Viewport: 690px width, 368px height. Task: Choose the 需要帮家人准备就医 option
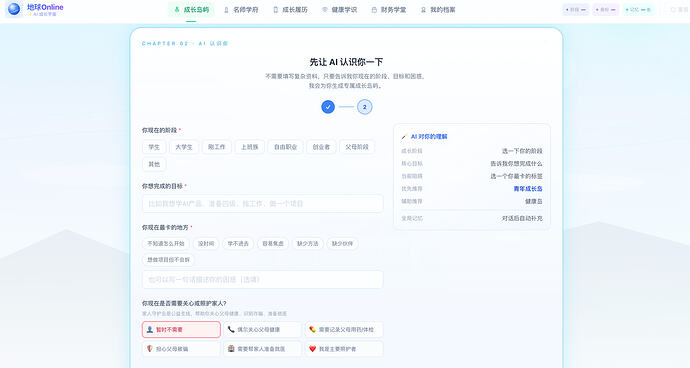click(263, 349)
